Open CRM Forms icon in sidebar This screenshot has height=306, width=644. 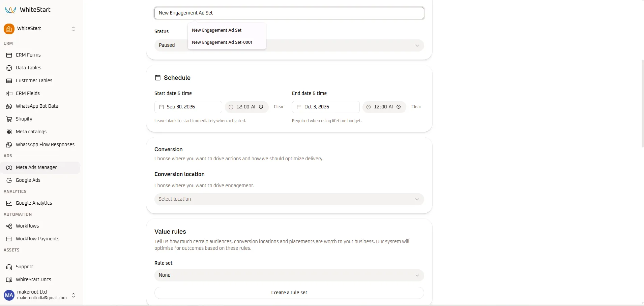9,55
